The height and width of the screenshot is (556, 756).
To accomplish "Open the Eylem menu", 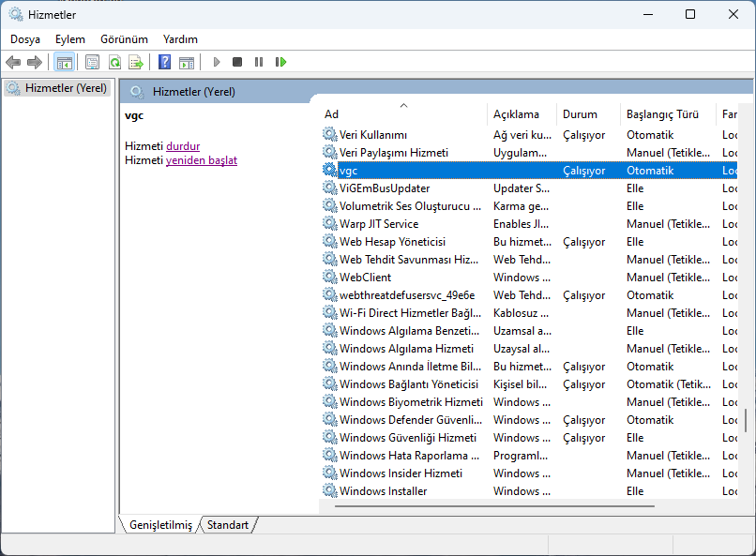I will click(70, 39).
